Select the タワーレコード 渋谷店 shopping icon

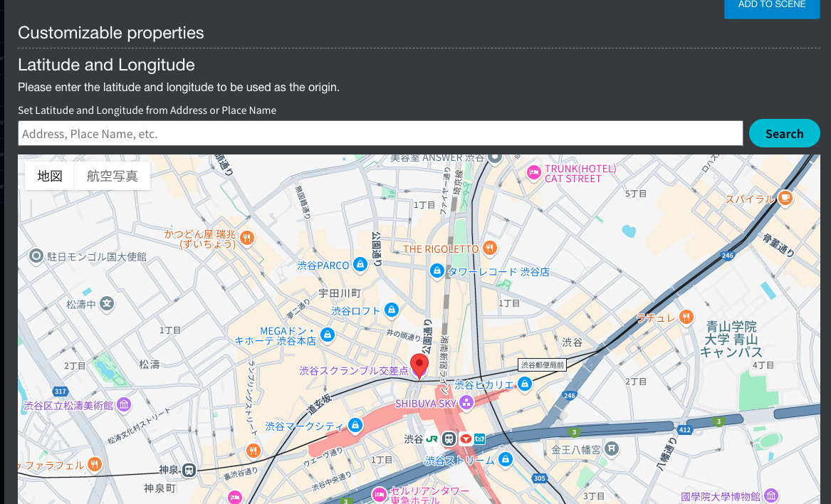(437, 271)
